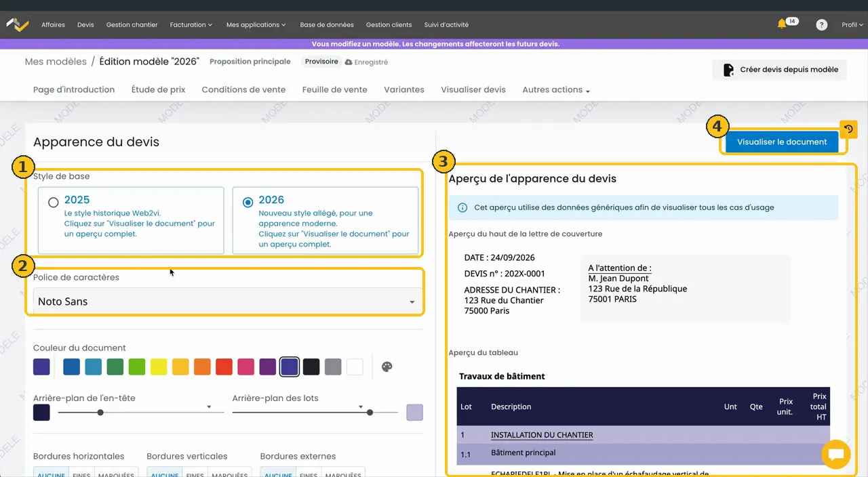Open the Profil dropdown

852,25
